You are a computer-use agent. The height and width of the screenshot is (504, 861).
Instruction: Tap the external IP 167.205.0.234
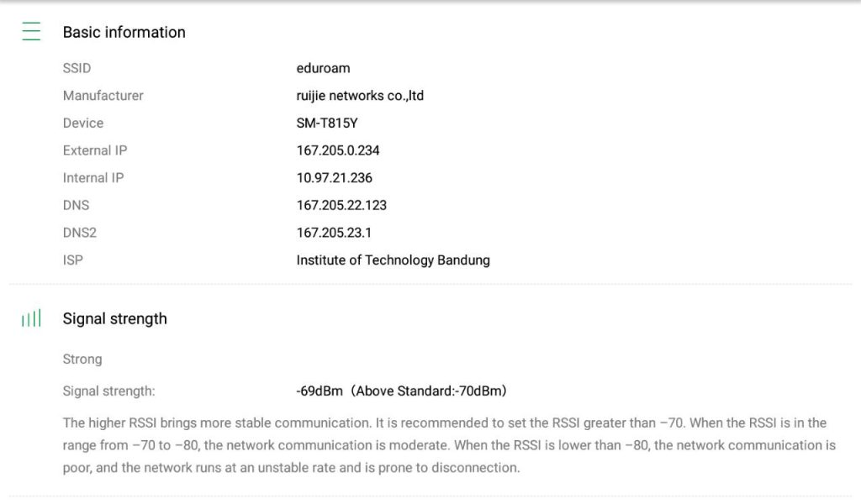point(338,150)
